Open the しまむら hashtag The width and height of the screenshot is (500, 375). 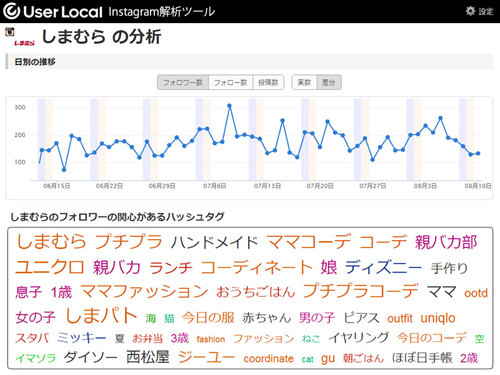[51, 241]
